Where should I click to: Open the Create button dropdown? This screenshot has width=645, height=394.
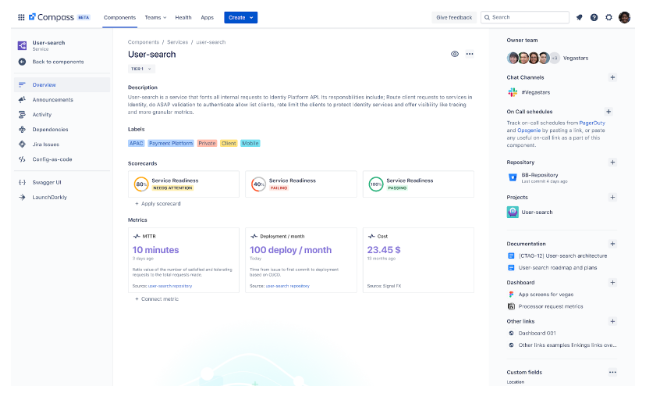(x=241, y=17)
